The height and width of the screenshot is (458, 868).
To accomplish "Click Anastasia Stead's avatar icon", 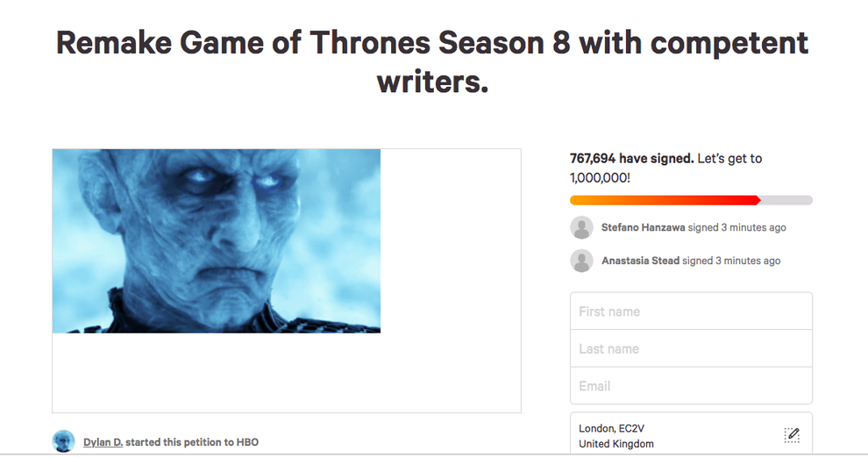I will click(581, 261).
